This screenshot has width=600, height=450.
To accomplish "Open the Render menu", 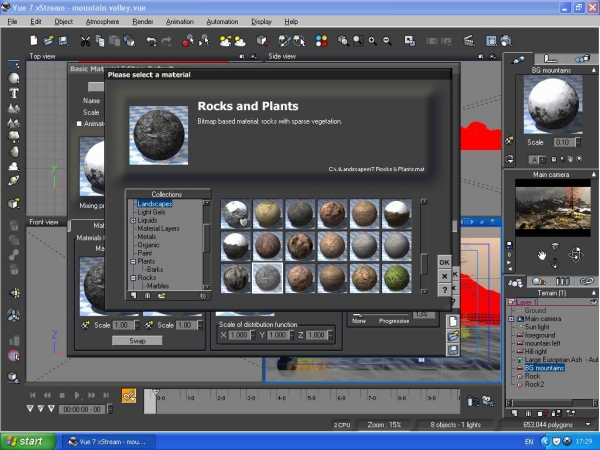I will [x=143, y=21].
